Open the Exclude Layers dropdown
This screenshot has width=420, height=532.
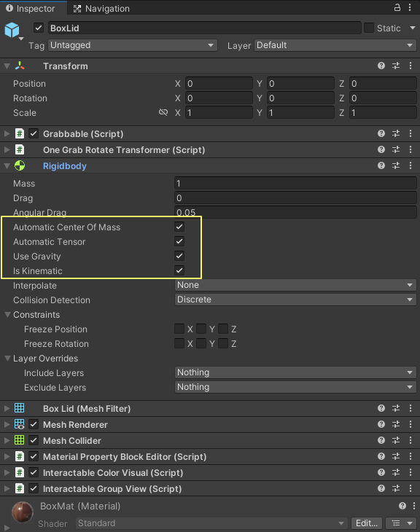[x=295, y=387]
